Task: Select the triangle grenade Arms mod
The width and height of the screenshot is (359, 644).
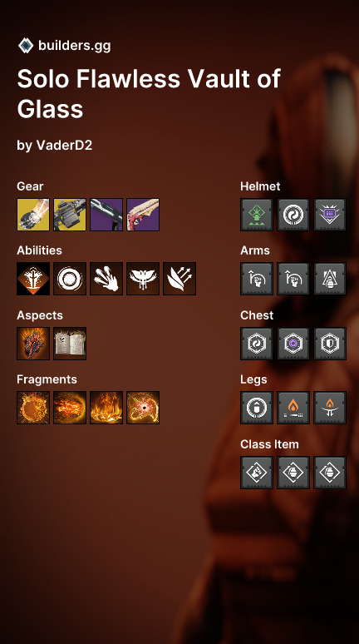Action: 330,279
